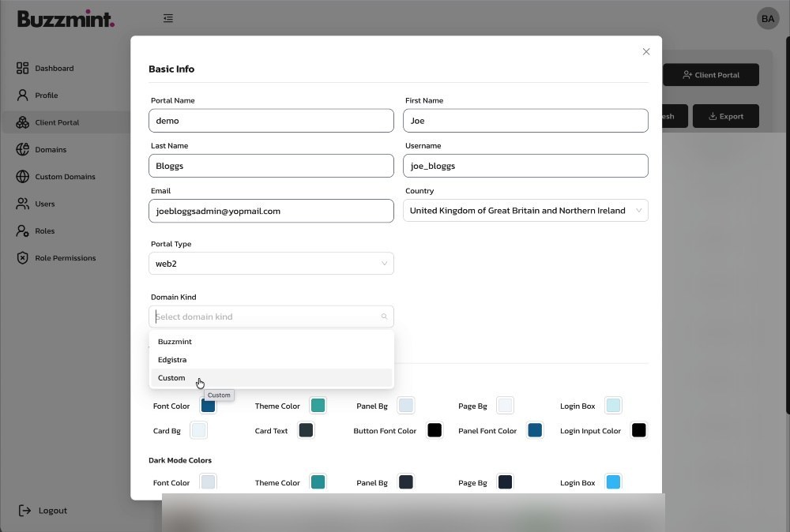Click the Custom Domains globe icon
This screenshot has width=790, height=532.
22,177
